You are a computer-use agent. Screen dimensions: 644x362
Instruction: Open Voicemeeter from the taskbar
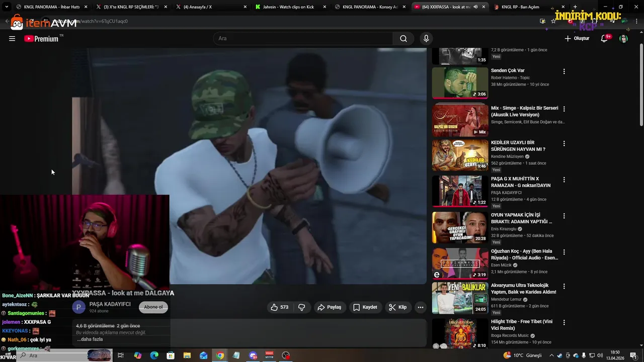tap(269, 355)
